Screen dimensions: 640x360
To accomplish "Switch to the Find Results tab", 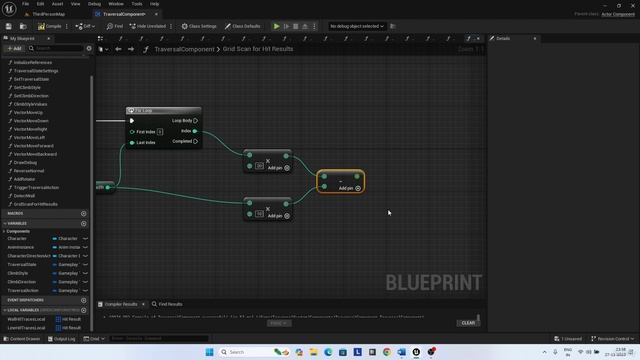I will pyautogui.click(x=167, y=304).
